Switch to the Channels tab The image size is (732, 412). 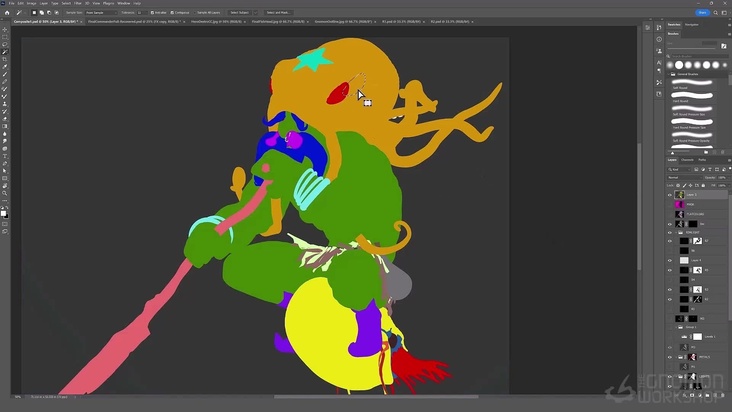[x=687, y=160]
